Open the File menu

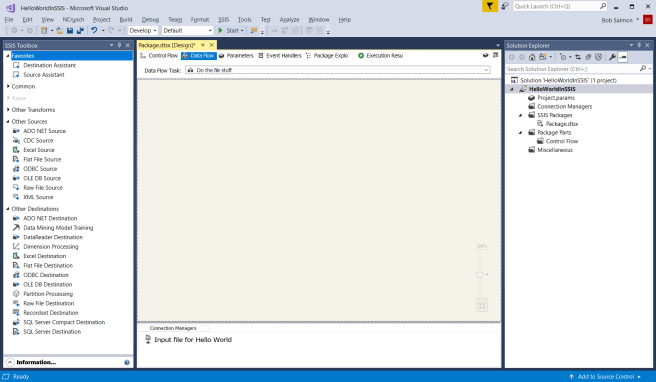(9, 20)
